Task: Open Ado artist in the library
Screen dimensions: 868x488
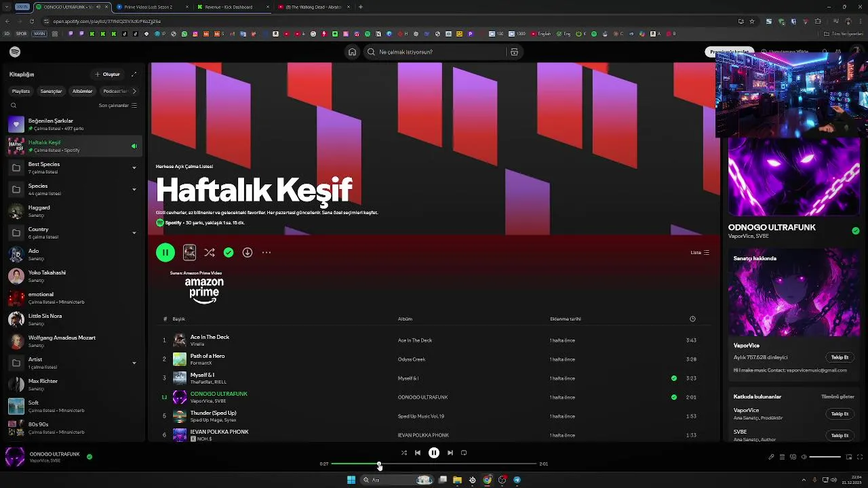Action: click(x=73, y=254)
